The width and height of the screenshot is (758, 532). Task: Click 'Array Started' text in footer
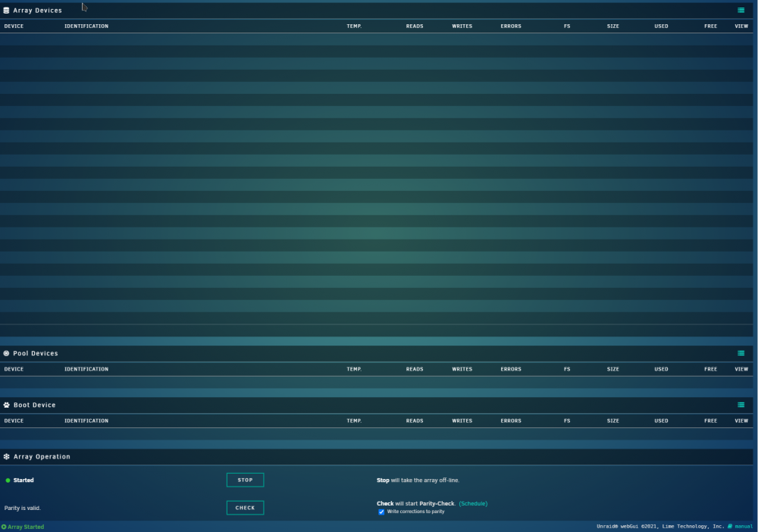tap(26, 527)
